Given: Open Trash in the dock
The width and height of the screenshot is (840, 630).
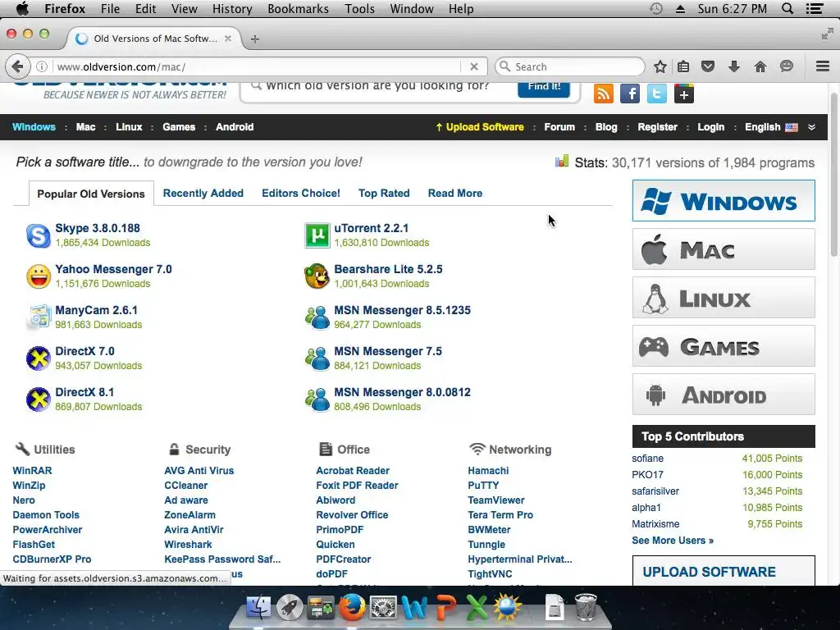Looking at the screenshot, I should pyautogui.click(x=586, y=607).
